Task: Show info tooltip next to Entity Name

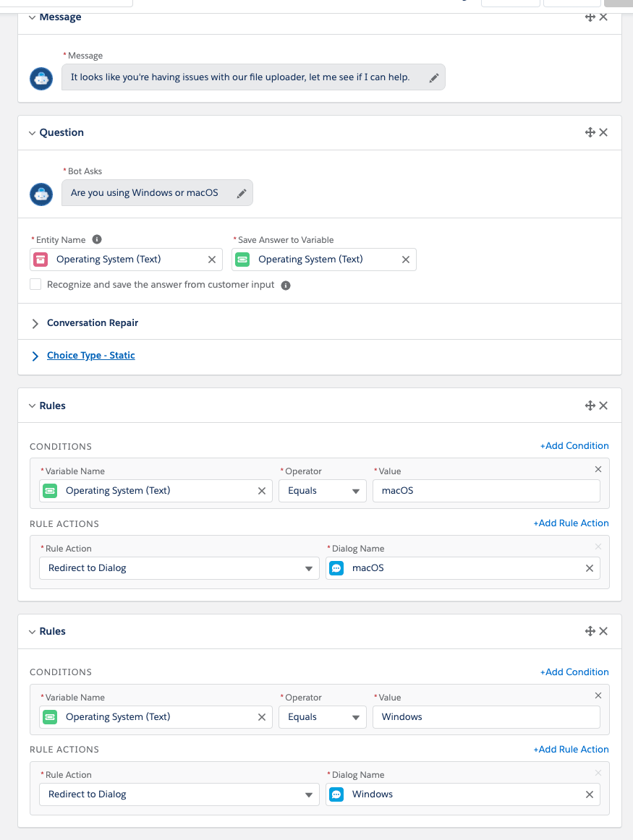Action: click(97, 239)
